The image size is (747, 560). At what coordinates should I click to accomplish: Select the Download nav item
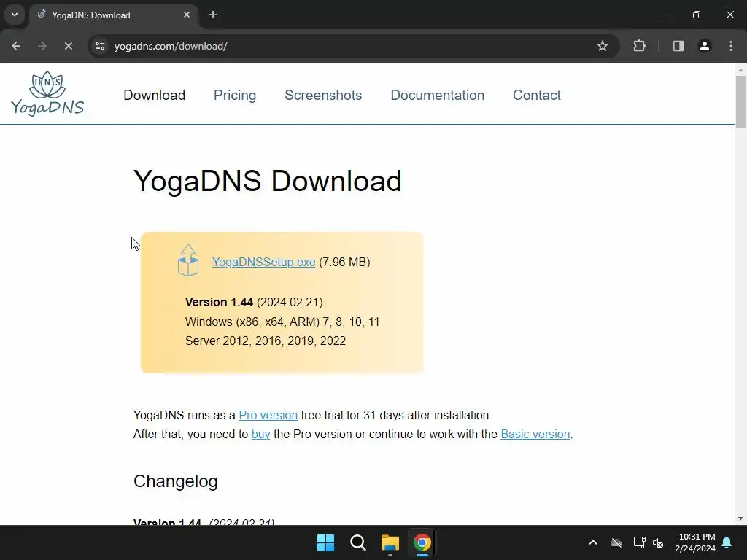(x=155, y=96)
